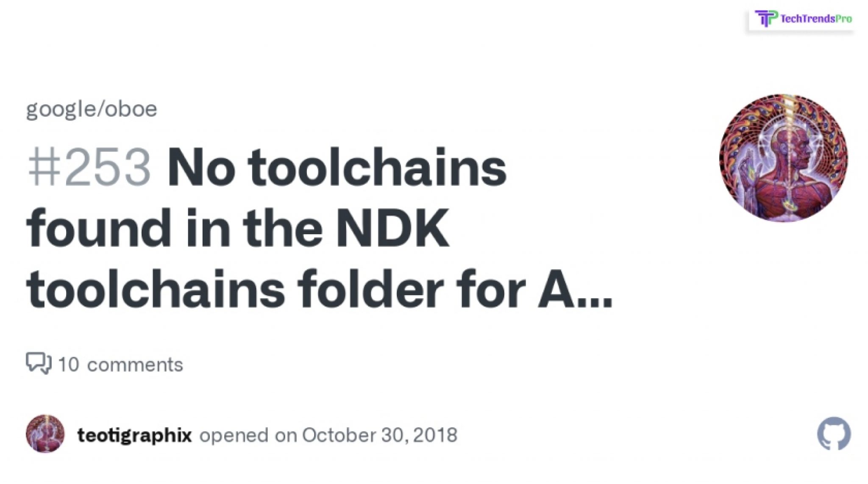
Task: Click the "opened on October 30, 2018" date
Action: [328, 435]
